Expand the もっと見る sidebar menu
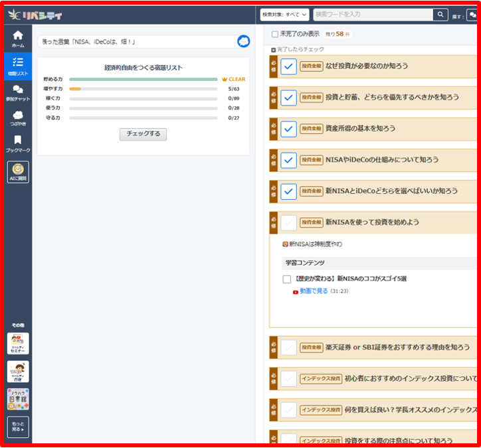 [x=18, y=427]
